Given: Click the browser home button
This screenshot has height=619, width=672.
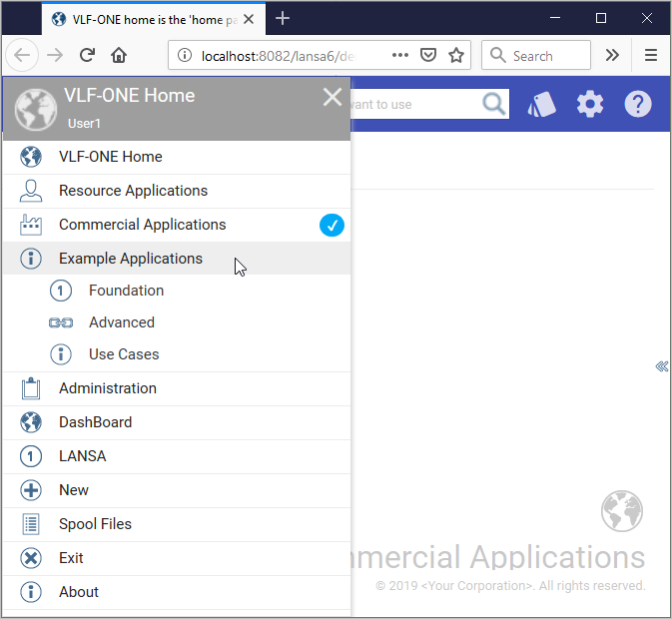Looking at the screenshot, I should [119, 55].
